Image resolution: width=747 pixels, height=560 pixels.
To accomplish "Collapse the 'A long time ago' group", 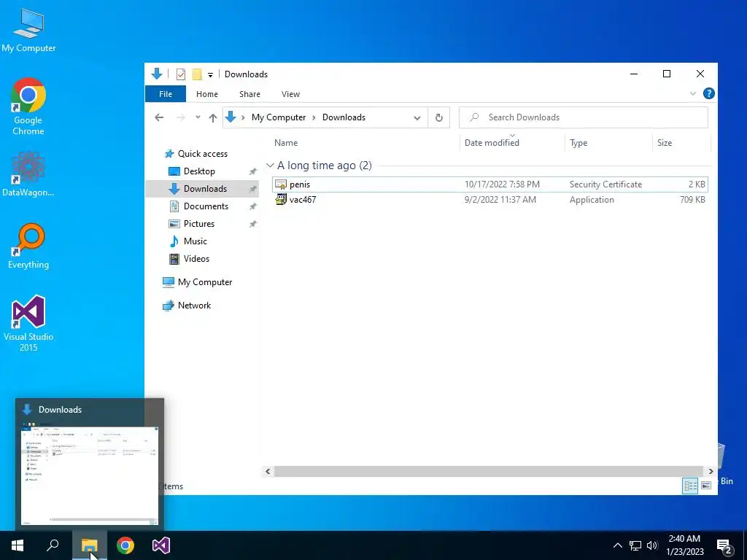I will click(x=270, y=166).
